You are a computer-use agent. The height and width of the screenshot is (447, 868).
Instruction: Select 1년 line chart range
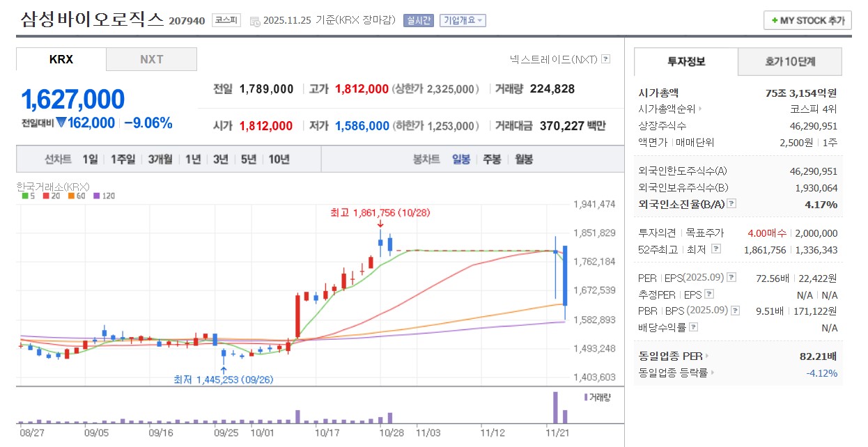point(193,159)
